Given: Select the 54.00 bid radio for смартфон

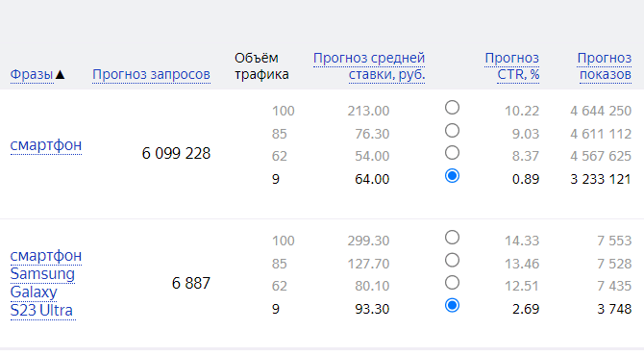Looking at the screenshot, I should 452,153.
